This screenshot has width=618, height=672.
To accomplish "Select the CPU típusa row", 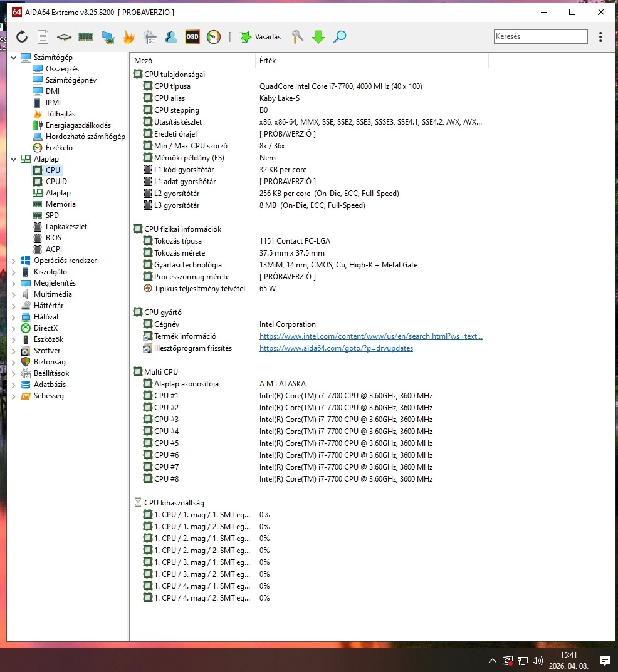I will pos(309,86).
